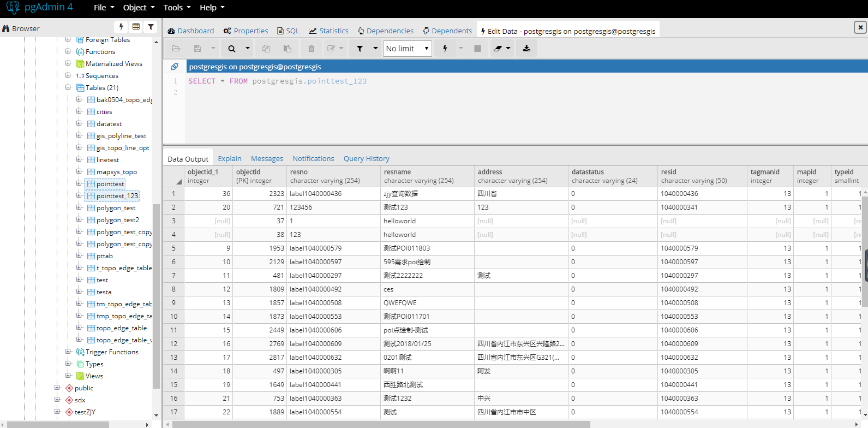The height and width of the screenshot is (428, 868).
Task: Switch to the Dashboard tab
Action: pyautogui.click(x=190, y=31)
